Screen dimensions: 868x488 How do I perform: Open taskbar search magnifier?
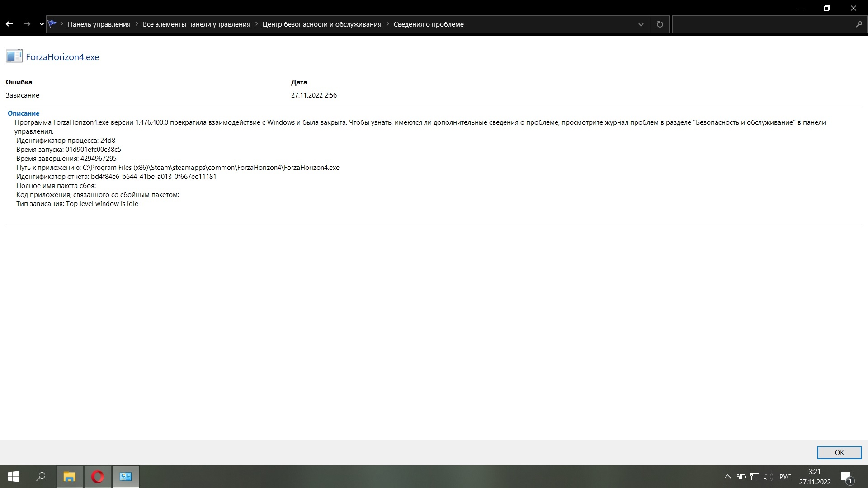[41, 477]
